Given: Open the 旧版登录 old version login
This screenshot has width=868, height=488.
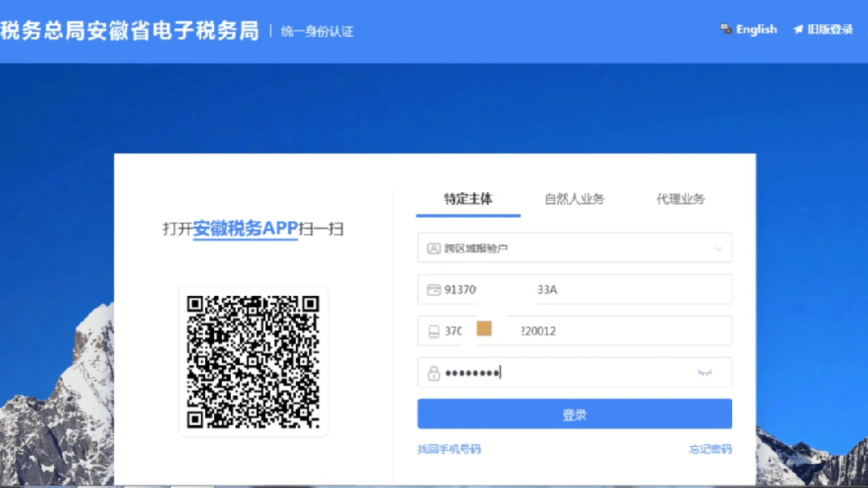Looking at the screenshot, I should (x=830, y=29).
